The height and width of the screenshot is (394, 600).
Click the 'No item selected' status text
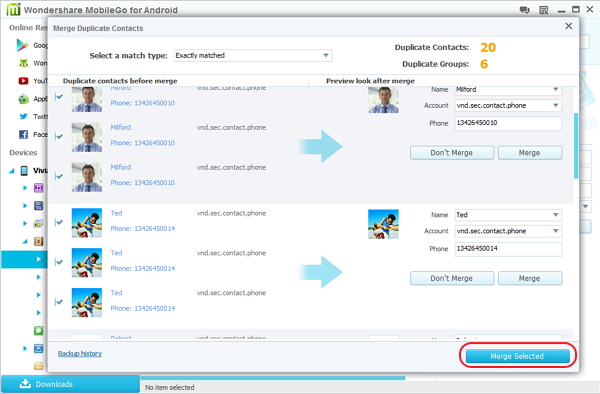pyautogui.click(x=170, y=387)
